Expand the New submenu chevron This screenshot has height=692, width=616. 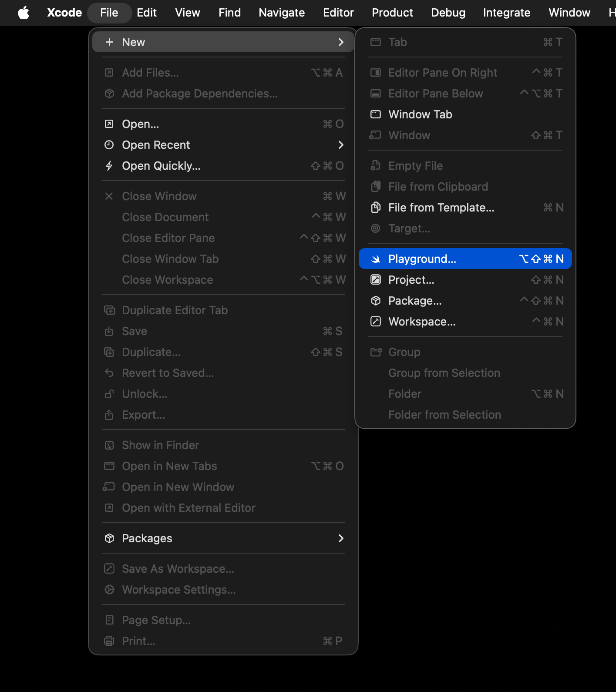click(341, 42)
